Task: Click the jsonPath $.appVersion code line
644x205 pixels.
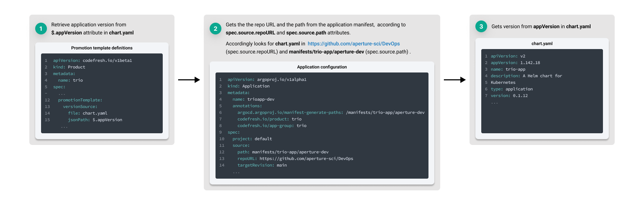Action: tap(95, 120)
